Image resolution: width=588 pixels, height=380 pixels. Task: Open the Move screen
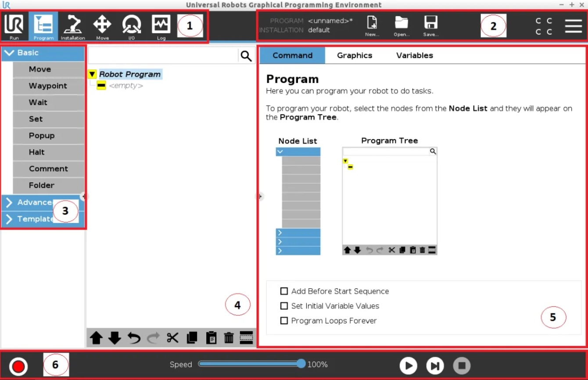(x=102, y=27)
